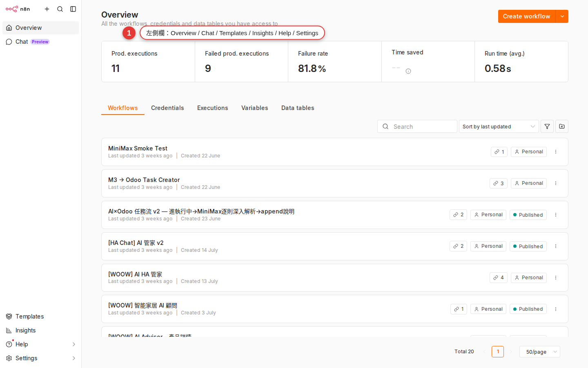Collapse sidebar with the panel toggle icon
588x368 pixels.
73,9
